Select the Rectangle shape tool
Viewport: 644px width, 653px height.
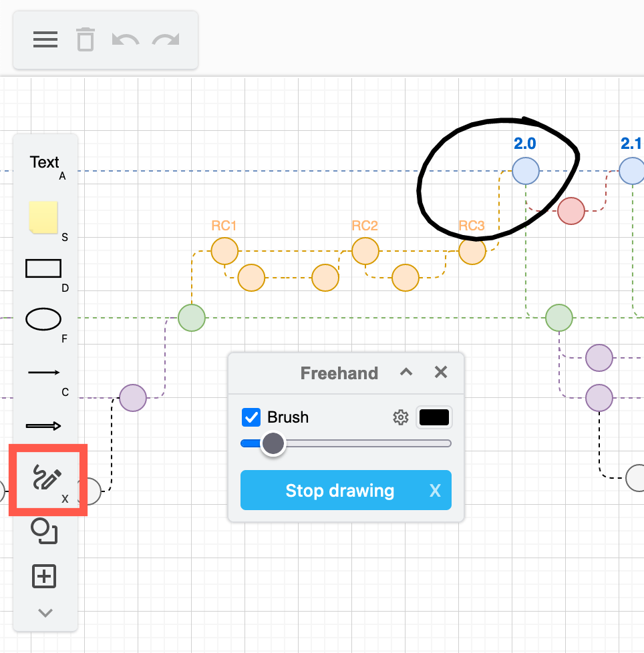point(43,268)
